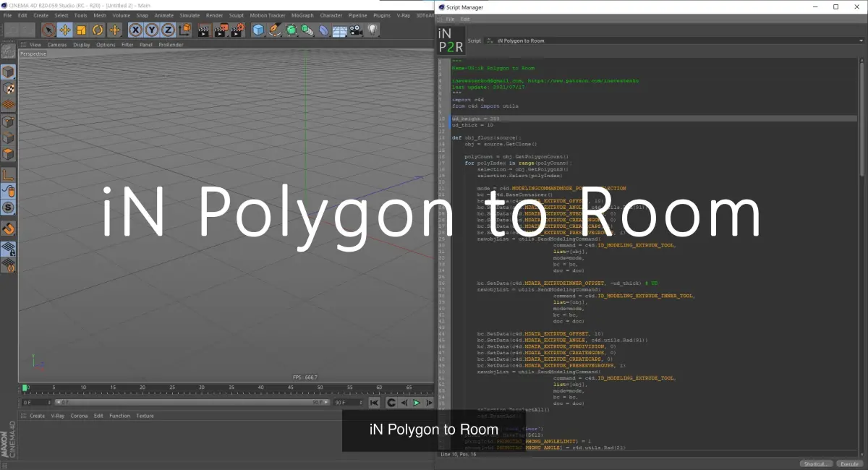Image resolution: width=868 pixels, height=470 pixels.
Task: Open the Floor environment icon
Action: (x=339, y=30)
